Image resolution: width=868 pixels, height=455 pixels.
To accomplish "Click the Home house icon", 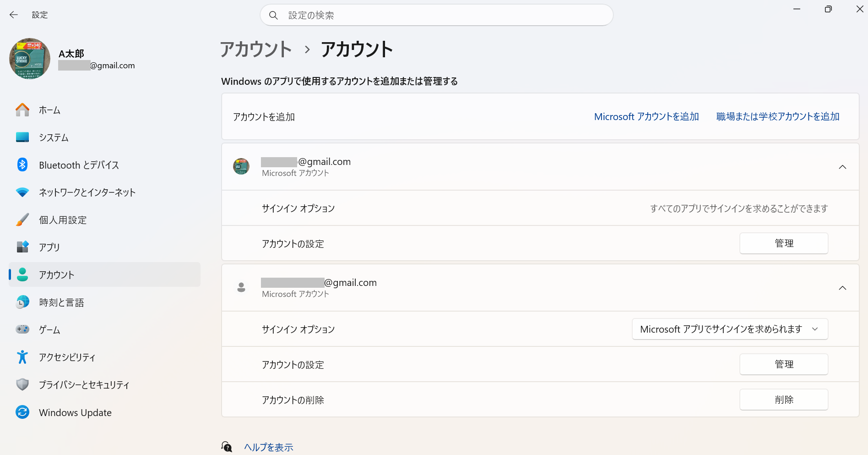I will [x=22, y=110].
